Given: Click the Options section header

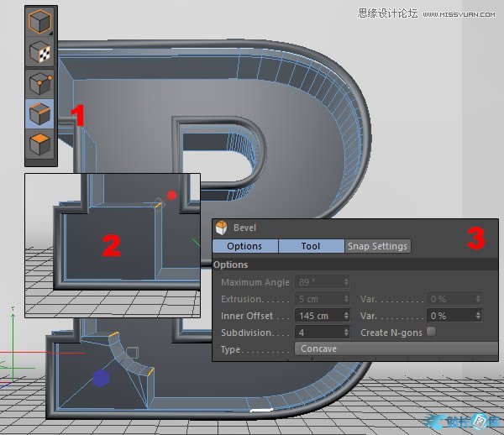Looking at the screenshot, I should point(231,265).
